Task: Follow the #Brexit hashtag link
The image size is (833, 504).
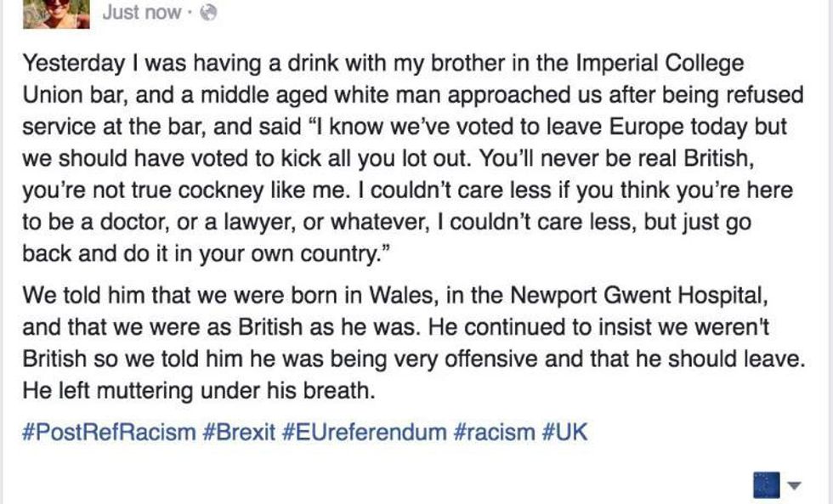Action: coord(239,432)
